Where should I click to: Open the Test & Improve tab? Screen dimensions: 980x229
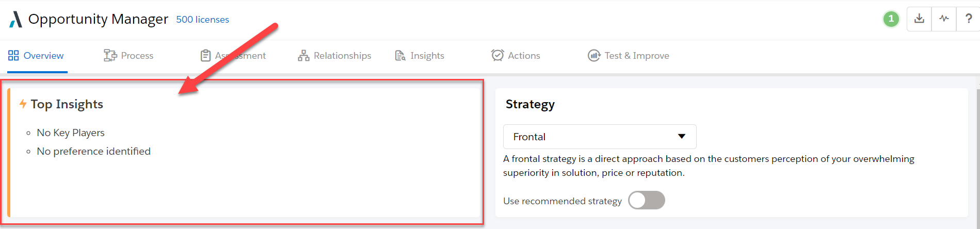[636, 56]
